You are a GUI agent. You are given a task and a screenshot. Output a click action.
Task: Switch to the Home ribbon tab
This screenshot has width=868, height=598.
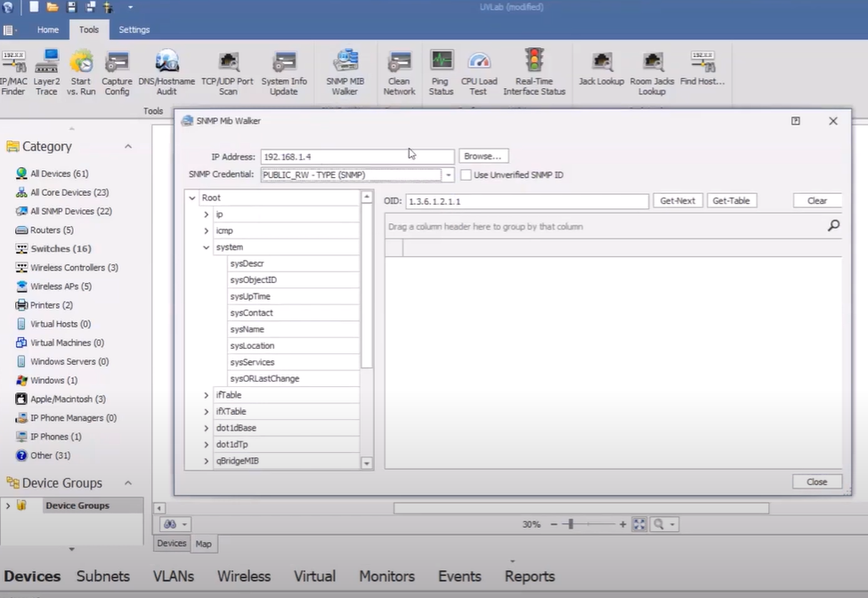(47, 30)
